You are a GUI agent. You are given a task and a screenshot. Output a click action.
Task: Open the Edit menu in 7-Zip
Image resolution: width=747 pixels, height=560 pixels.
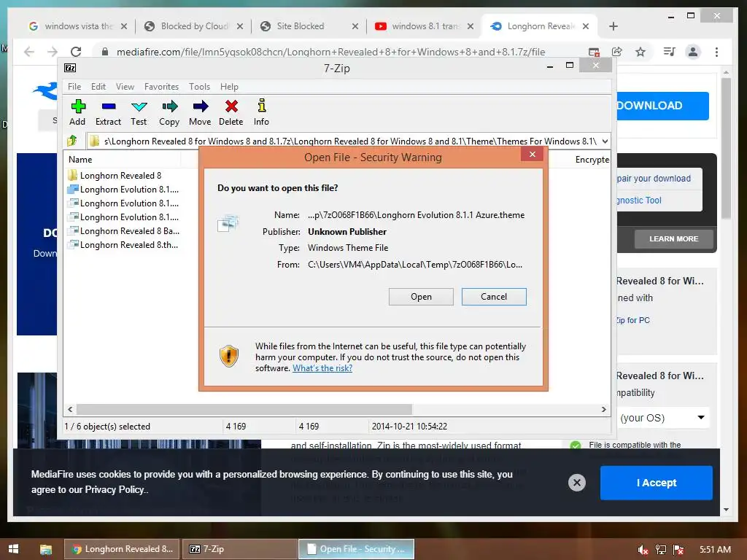[x=98, y=87]
